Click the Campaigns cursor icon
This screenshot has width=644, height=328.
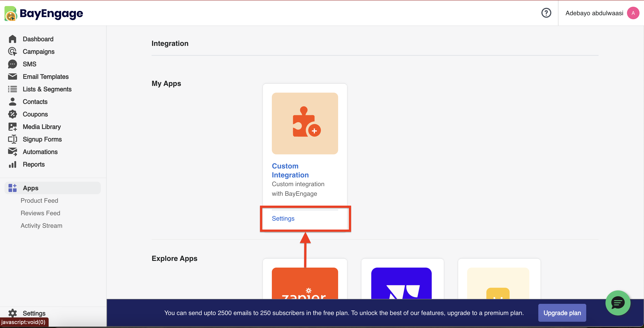[x=12, y=51]
